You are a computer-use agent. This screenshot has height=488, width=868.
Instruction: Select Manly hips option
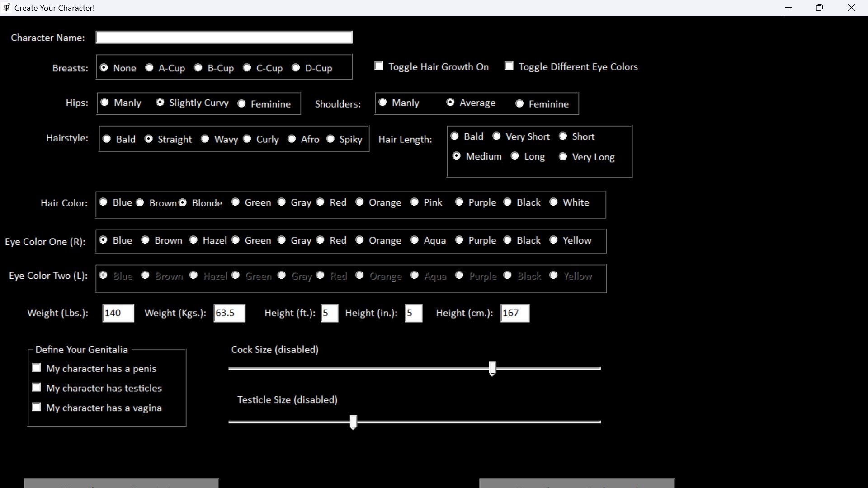(105, 103)
